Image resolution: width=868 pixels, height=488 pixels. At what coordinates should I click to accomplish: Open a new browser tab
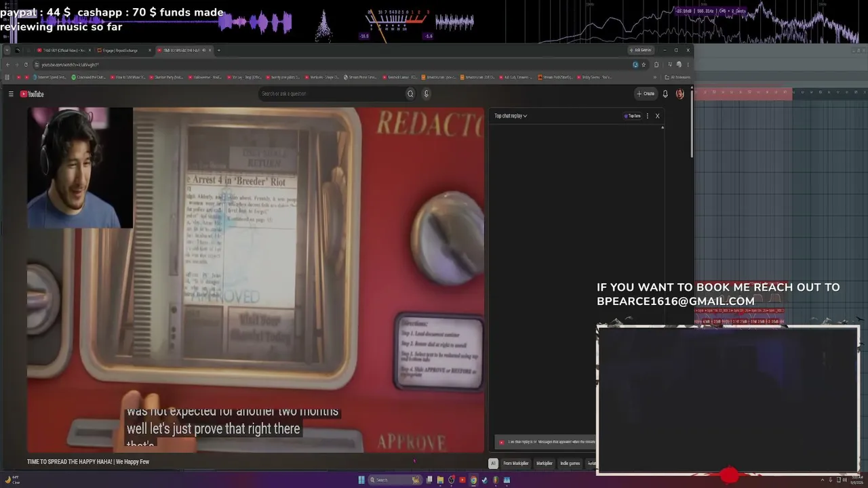point(218,50)
